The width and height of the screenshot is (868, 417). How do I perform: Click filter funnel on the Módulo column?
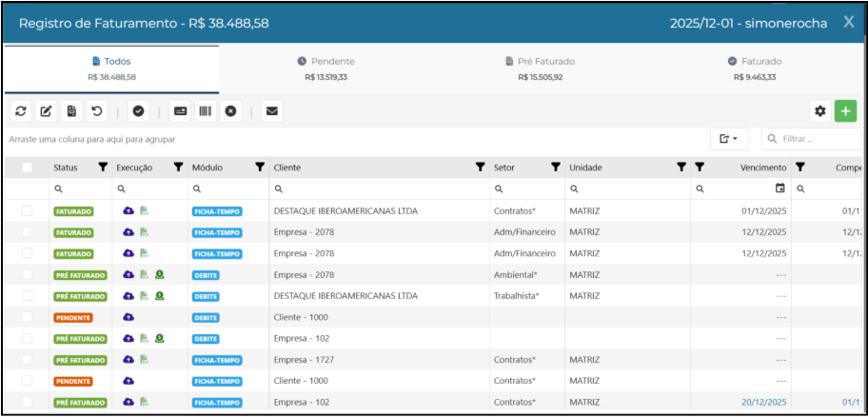pos(260,168)
